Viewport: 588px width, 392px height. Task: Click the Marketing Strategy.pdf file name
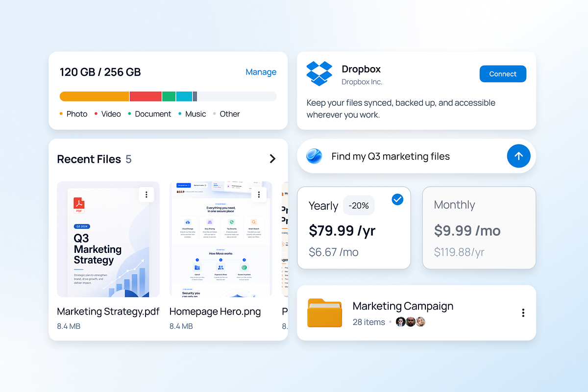[108, 312]
